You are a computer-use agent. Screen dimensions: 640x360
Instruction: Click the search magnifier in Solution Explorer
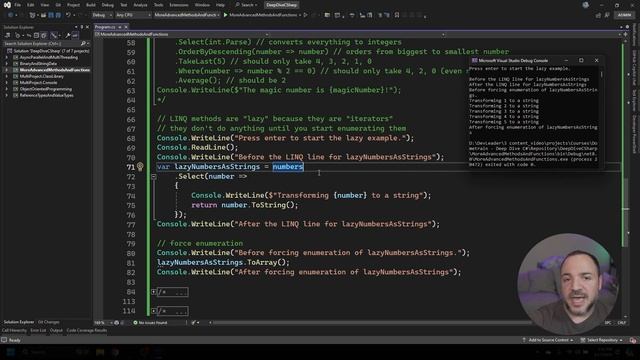pos(83,43)
